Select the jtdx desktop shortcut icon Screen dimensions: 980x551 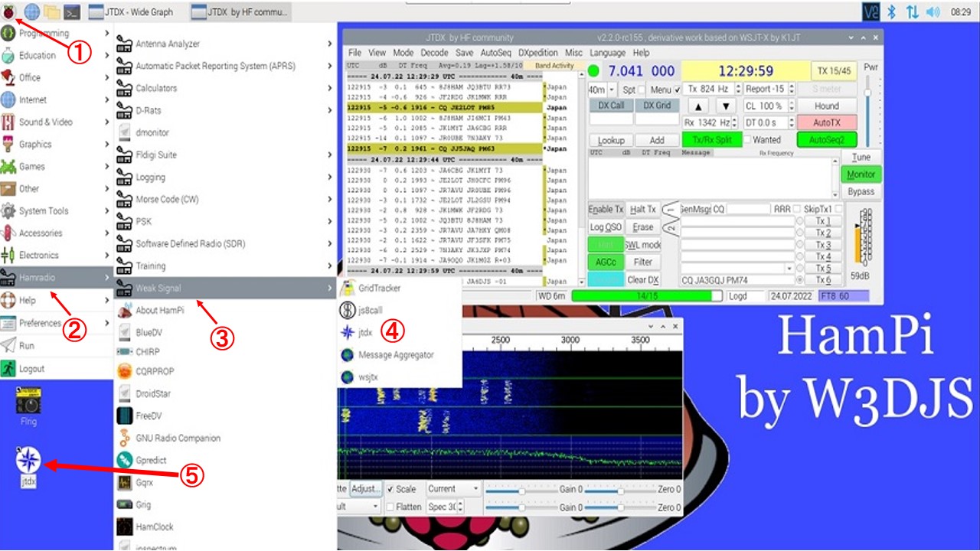point(28,467)
